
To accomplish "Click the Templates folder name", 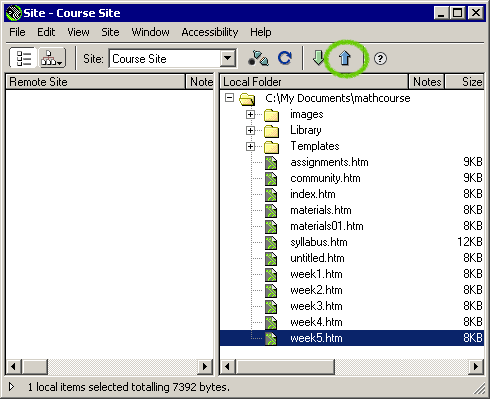I will [x=315, y=146].
